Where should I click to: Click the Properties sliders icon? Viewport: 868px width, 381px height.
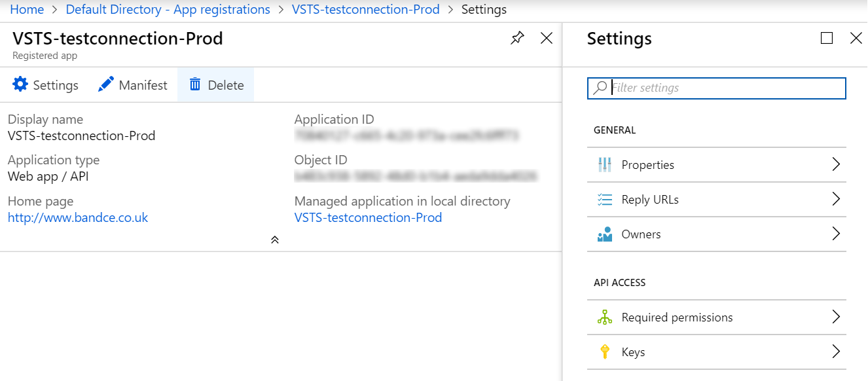[605, 165]
